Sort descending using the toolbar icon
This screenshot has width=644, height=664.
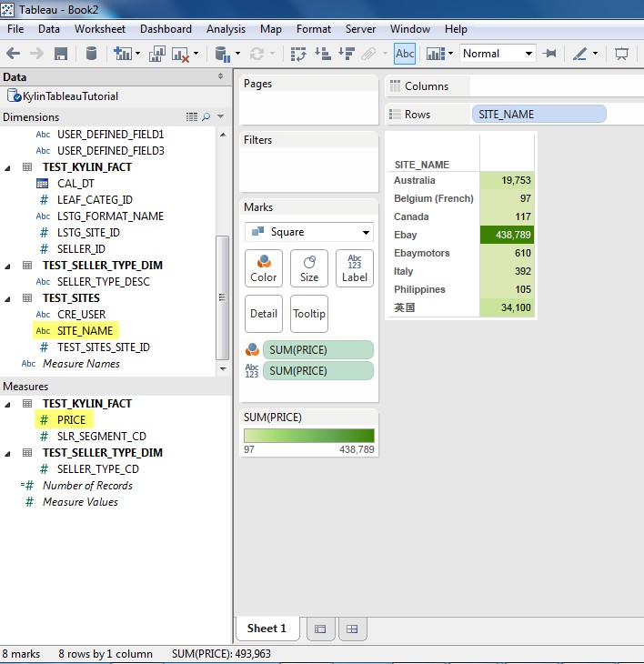tap(345, 54)
